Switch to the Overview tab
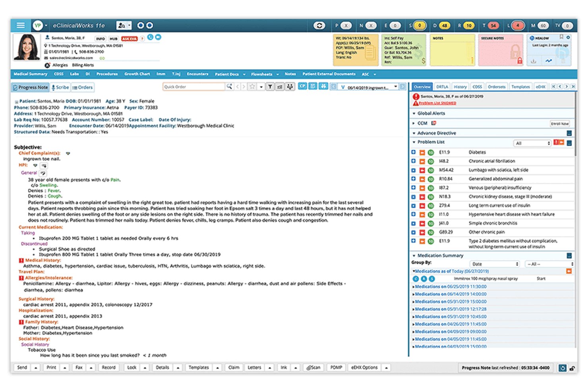The width and height of the screenshot is (588, 392). pyautogui.click(x=422, y=87)
